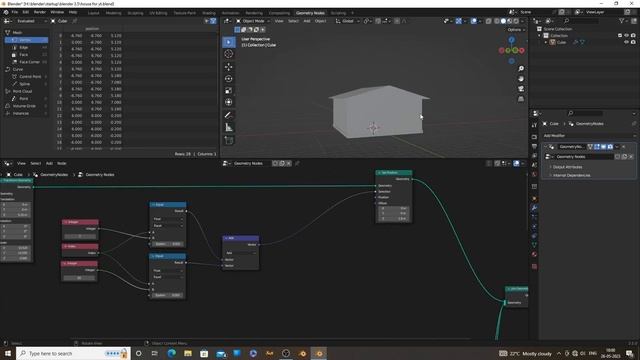The width and height of the screenshot is (640, 360).
Task: Open the Evaluated mode dropdown in spreadsheet
Action: (31, 21)
